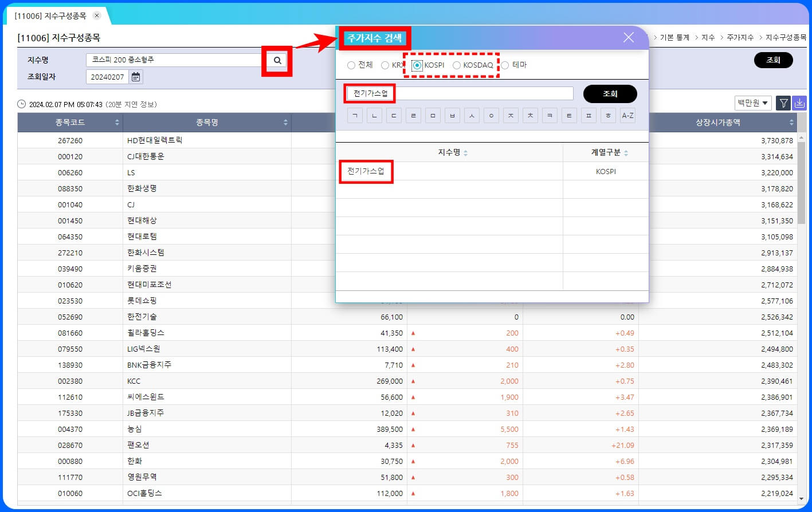Click the CJ대한통운 row name
This screenshot has height=512, width=812.
pos(146,156)
